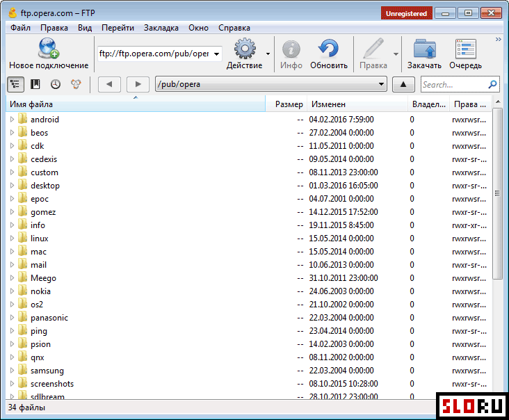Select the cdk folder icon
This screenshot has height=420, width=509.
(x=22, y=145)
